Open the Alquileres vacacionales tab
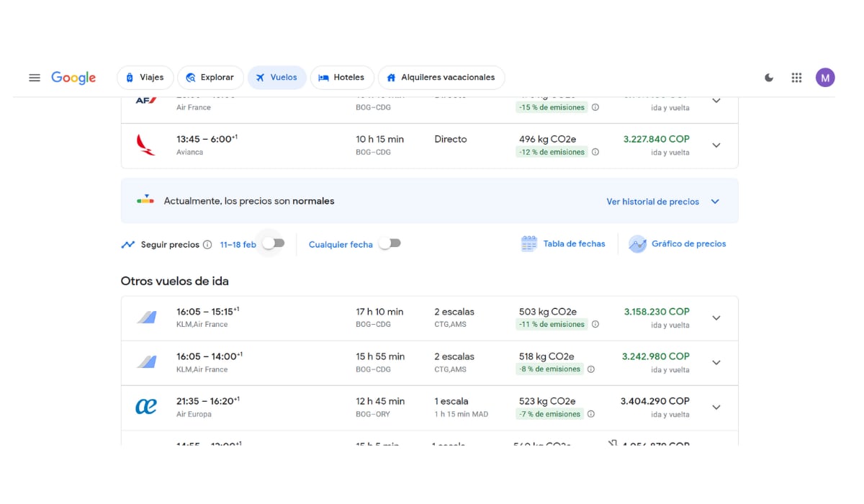Viewport: 864px width, 504px height. [x=441, y=78]
